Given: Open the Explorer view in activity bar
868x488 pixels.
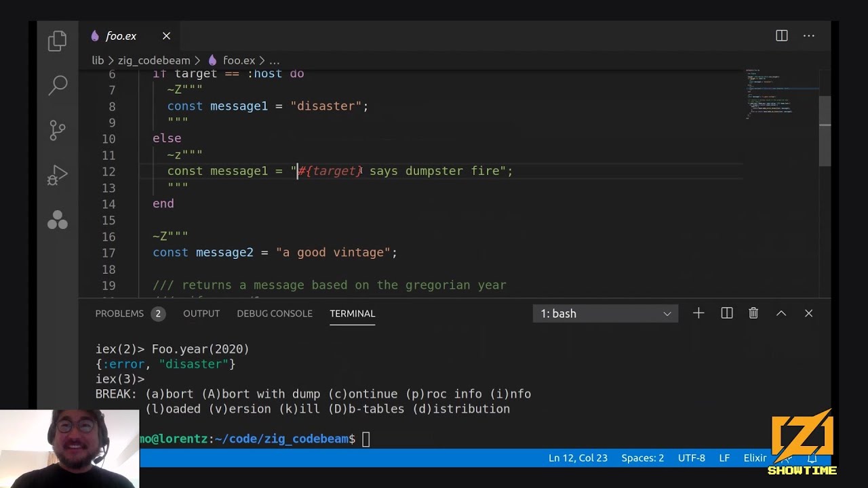Looking at the screenshot, I should (x=58, y=41).
